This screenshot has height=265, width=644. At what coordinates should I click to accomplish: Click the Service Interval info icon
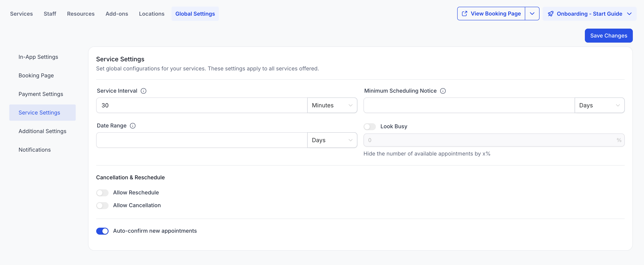pyautogui.click(x=144, y=91)
